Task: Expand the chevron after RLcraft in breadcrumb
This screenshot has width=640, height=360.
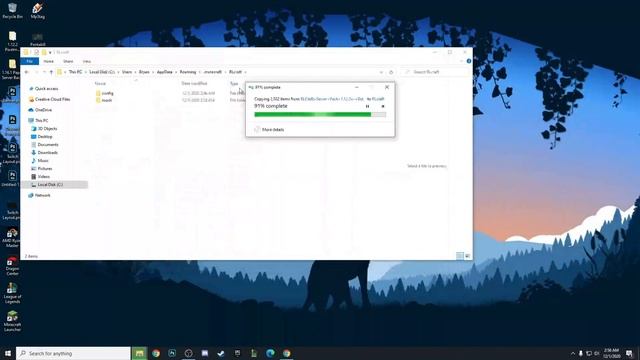Action: click(x=245, y=72)
